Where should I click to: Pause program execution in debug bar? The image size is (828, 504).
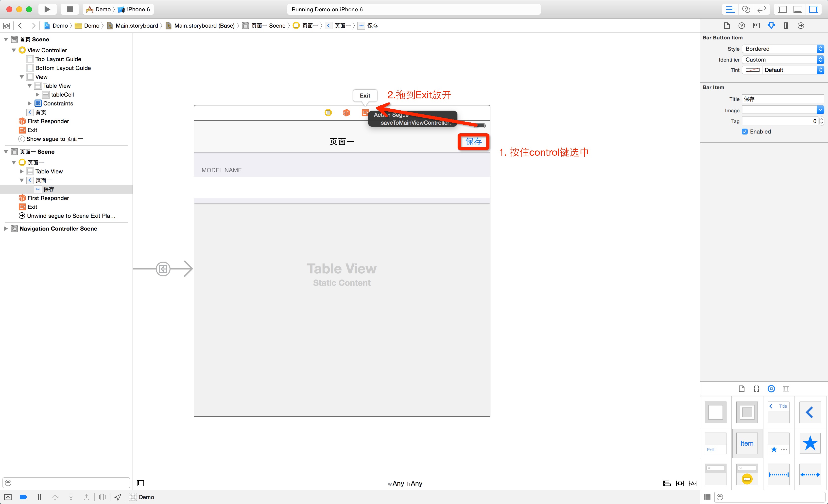pyautogui.click(x=39, y=497)
